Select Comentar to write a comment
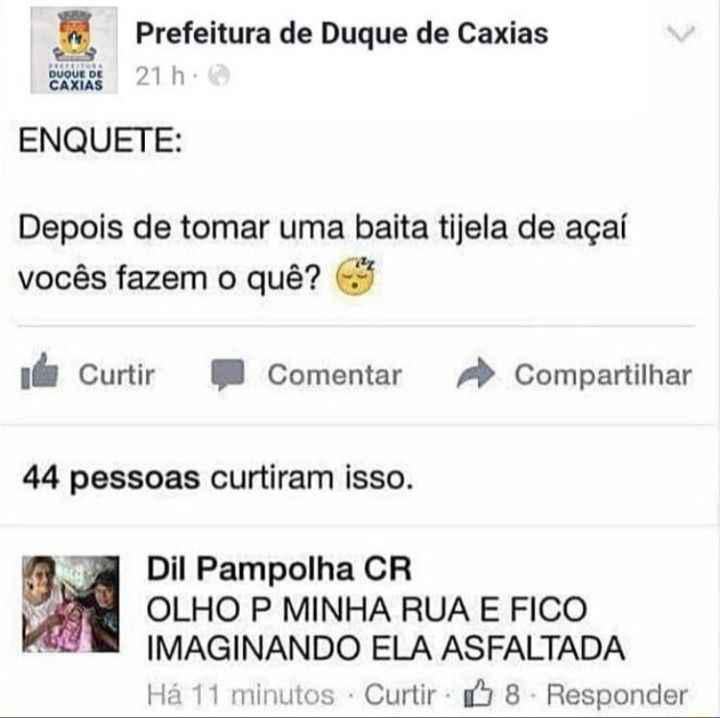This screenshot has height=718, width=720. (x=335, y=375)
